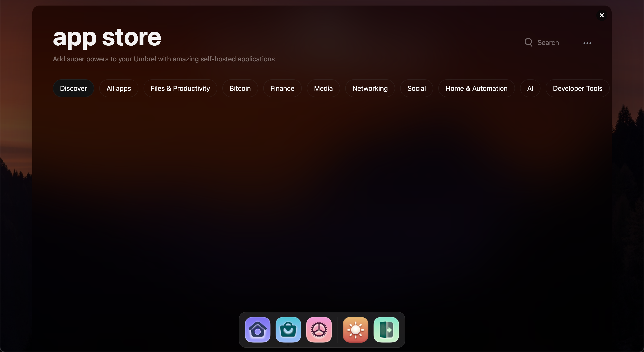Browse the Files & Productivity category
This screenshot has height=352, width=644.
[x=180, y=88]
